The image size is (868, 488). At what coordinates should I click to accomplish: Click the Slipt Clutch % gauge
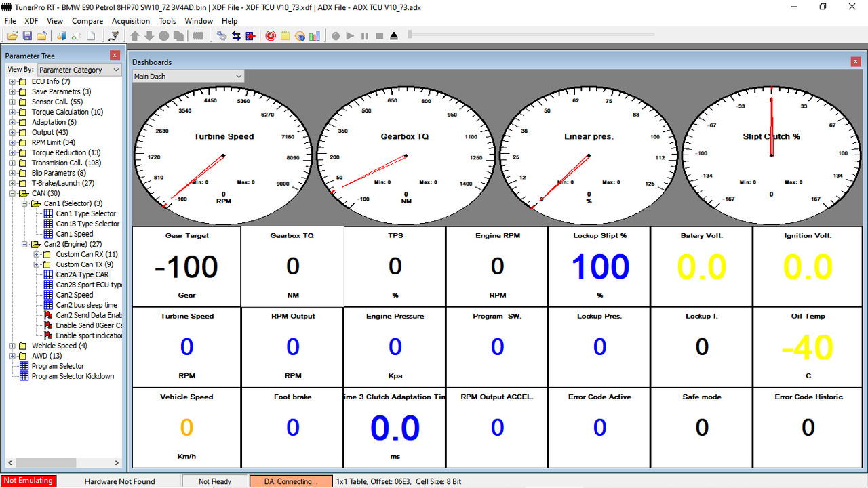[771, 156]
